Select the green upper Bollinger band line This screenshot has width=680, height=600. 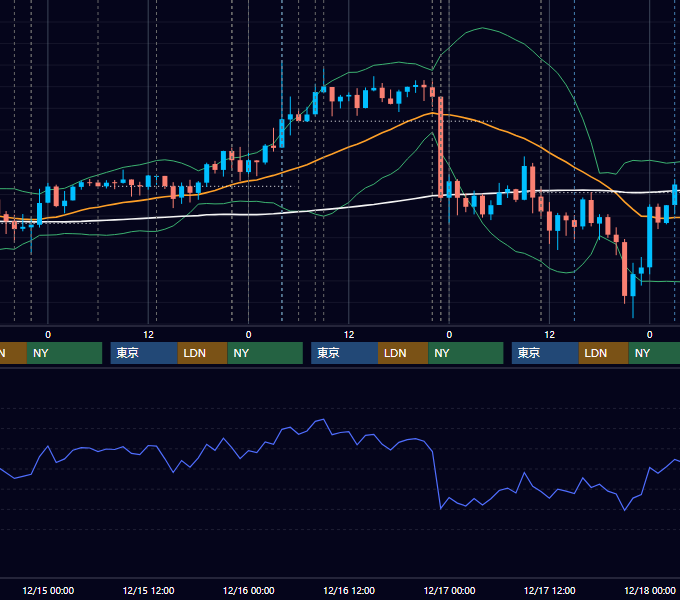click(x=481, y=28)
